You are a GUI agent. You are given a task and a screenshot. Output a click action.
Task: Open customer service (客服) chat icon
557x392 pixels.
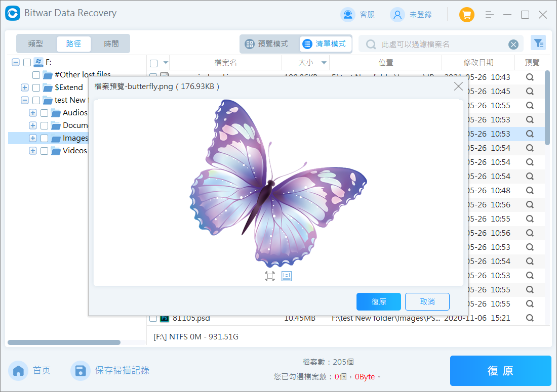tap(348, 15)
